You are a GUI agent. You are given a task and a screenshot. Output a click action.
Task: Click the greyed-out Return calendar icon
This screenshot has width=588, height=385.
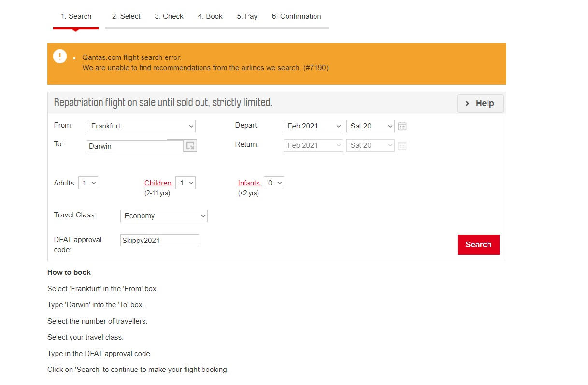tap(402, 146)
